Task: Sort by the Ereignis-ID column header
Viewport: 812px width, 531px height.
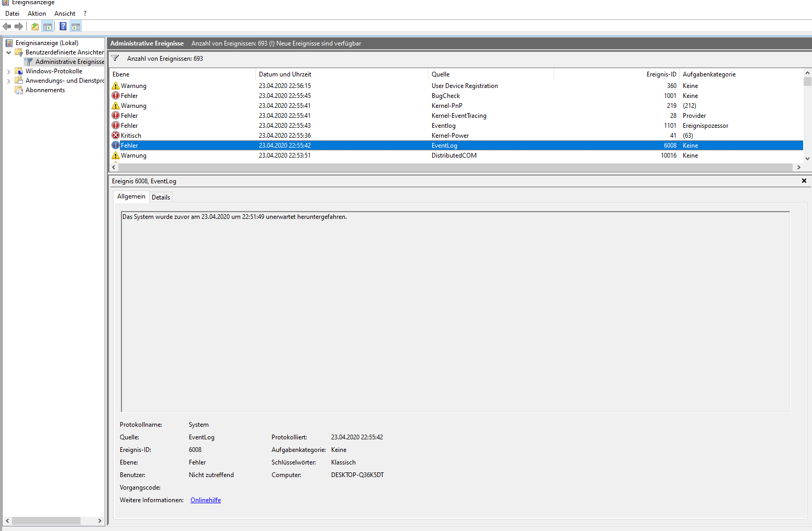Action: point(617,74)
